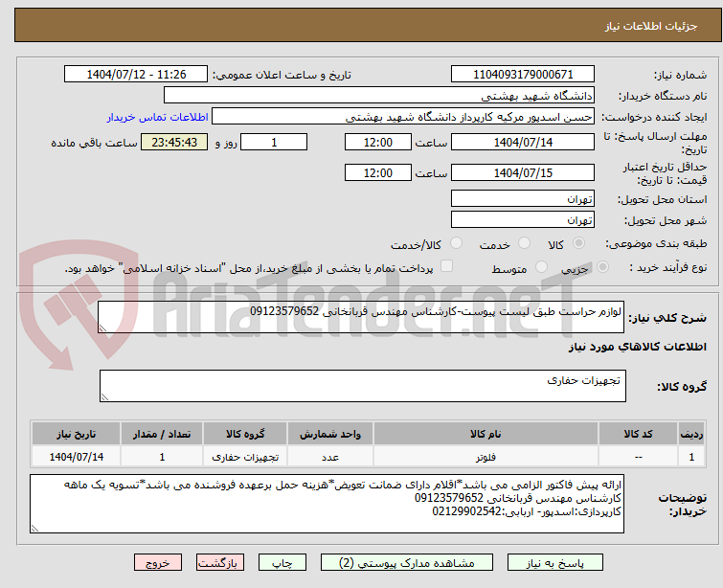Click the remaining days field showing 1
The height and width of the screenshot is (588, 723).
point(274,142)
